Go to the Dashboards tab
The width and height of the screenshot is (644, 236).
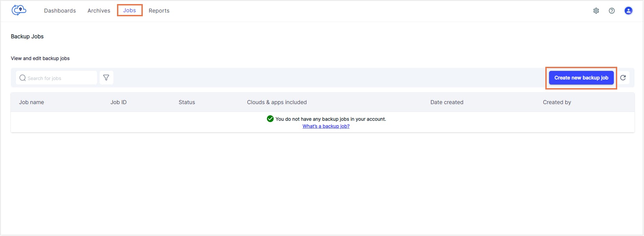(60, 11)
